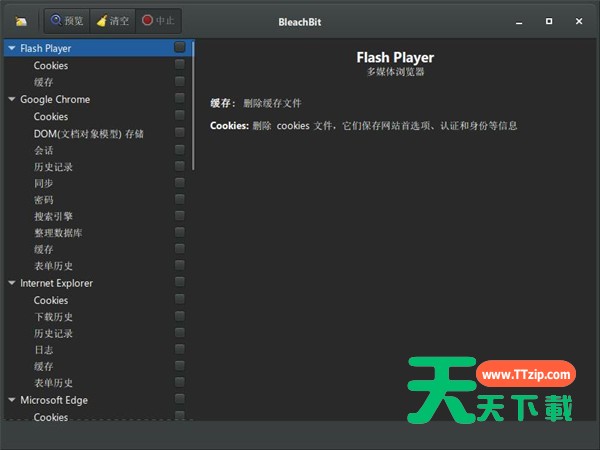The height and width of the screenshot is (450, 600).
Task: Collapse the Internet Explorer tree arrow
Action: 11,283
